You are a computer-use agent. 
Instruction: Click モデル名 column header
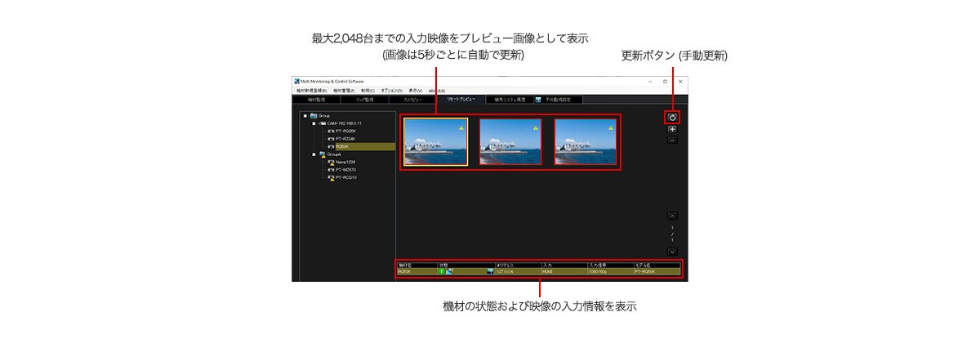pos(657,265)
